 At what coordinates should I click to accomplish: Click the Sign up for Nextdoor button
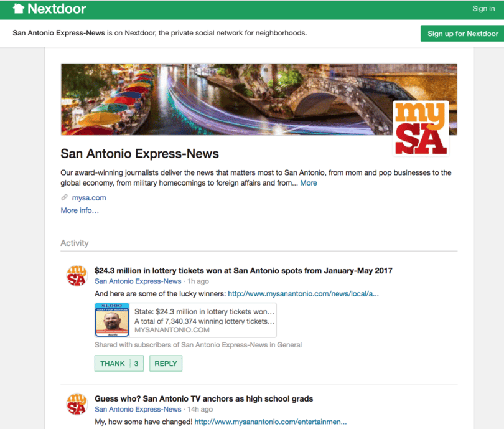point(462,34)
